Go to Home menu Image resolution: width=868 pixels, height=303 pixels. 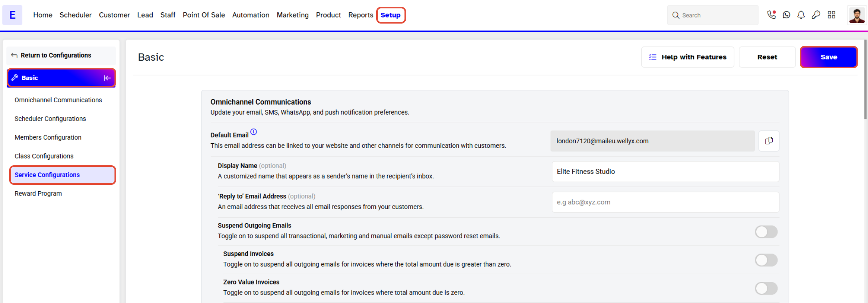click(43, 15)
